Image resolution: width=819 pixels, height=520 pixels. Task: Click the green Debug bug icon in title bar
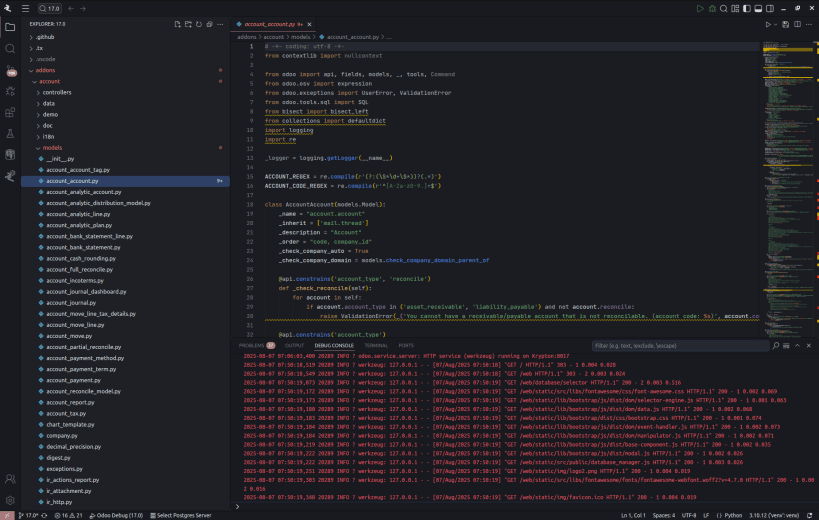pos(712,8)
